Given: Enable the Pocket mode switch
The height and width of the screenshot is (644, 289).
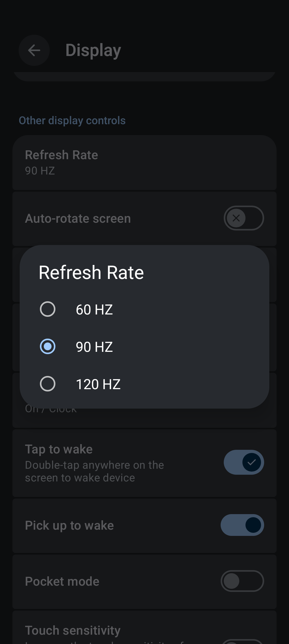Looking at the screenshot, I should 242,581.
